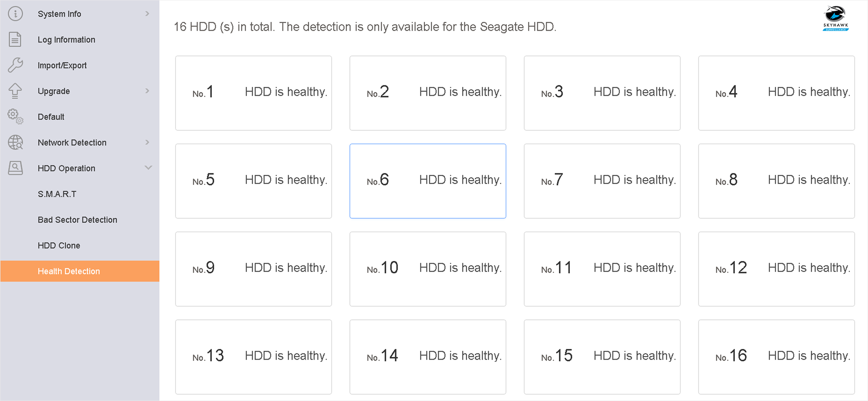This screenshot has width=868, height=401.
Task: Click the Upgrade arrow icon
Action: (x=15, y=91)
